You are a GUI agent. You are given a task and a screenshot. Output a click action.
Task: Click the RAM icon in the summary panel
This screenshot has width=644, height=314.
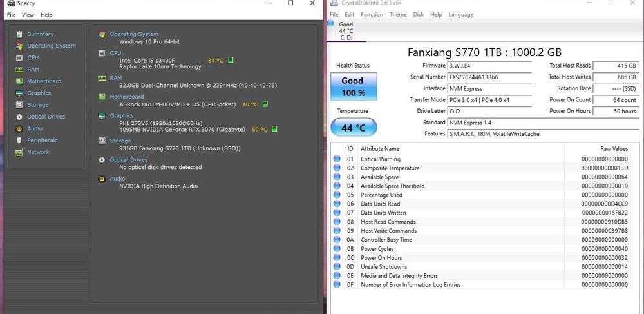click(102, 78)
